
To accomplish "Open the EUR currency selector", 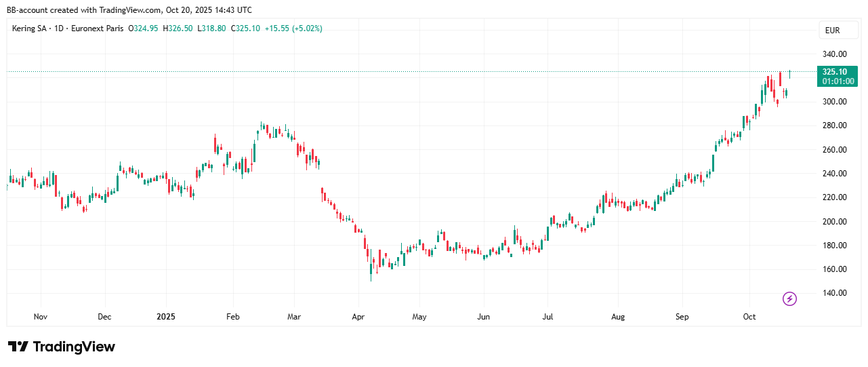I will (x=831, y=31).
